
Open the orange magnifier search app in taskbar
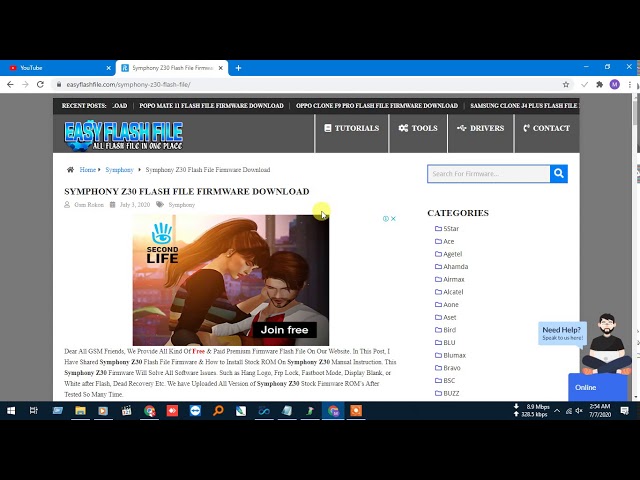click(x=218, y=411)
